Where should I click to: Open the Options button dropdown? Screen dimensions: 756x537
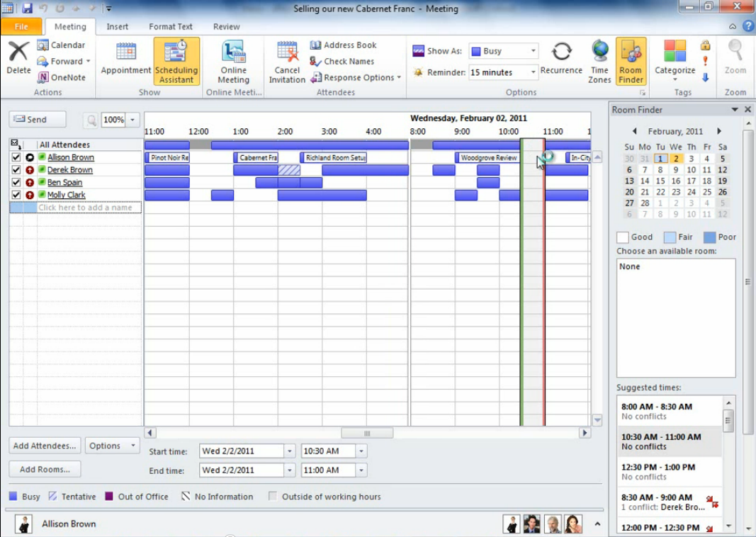(112, 446)
